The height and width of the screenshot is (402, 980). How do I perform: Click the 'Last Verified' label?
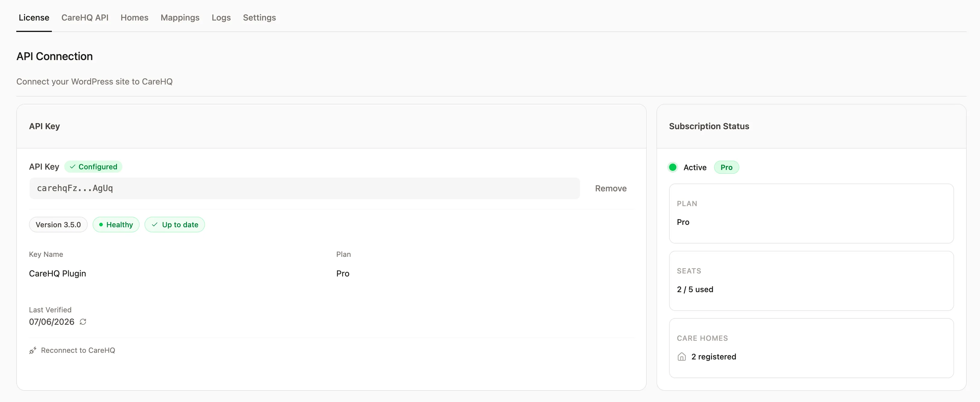[50, 310]
